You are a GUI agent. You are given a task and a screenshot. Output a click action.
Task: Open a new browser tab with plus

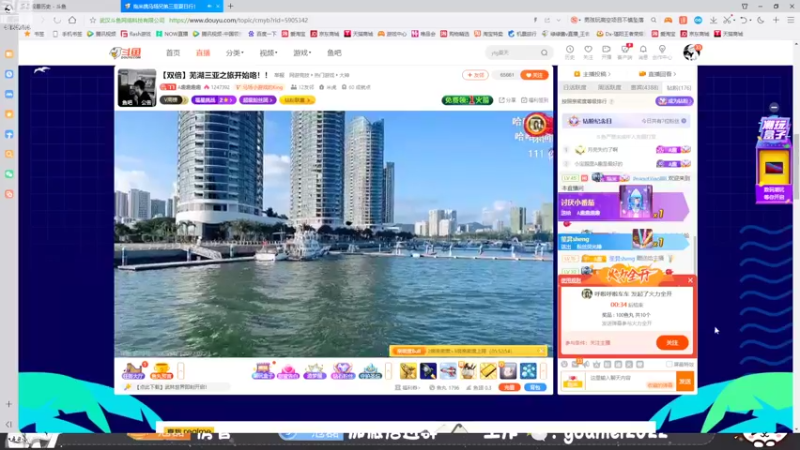pos(230,6)
